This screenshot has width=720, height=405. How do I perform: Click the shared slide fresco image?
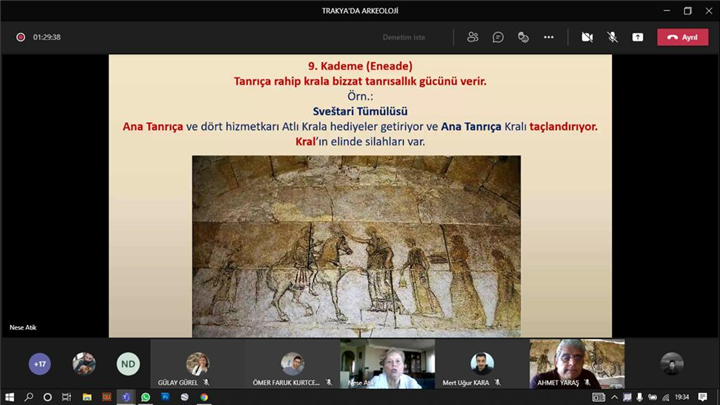coord(356,246)
